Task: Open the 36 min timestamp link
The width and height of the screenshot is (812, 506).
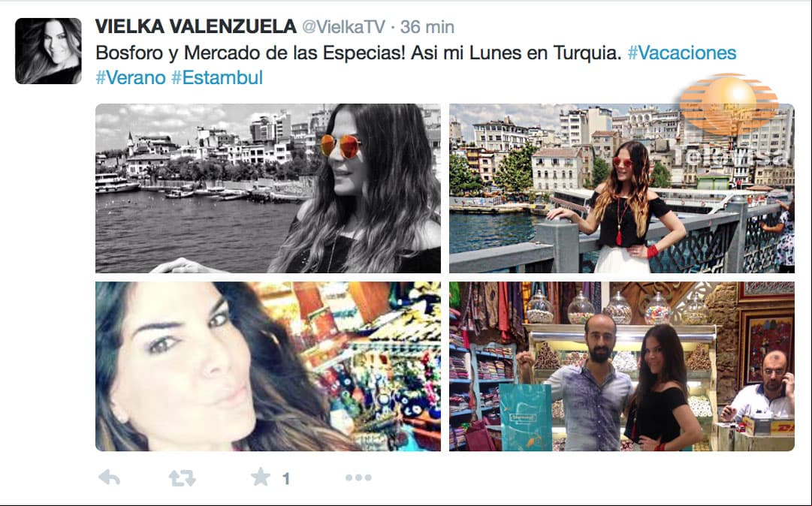Action: pyautogui.click(x=427, y=27)
